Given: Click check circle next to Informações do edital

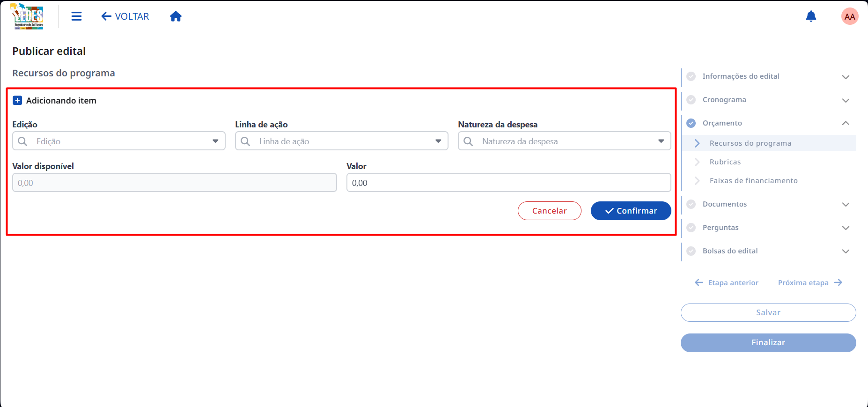Looking at the screenshot, I should tap(691, 76).
